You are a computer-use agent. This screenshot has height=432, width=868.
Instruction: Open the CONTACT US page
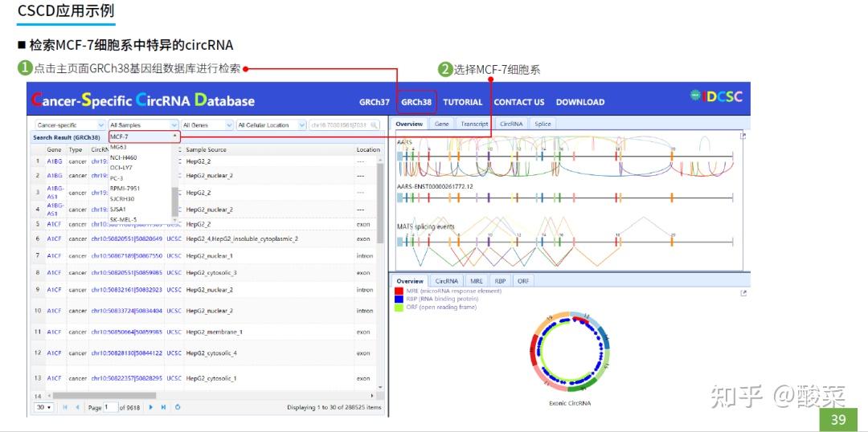(x=519, y=102)
